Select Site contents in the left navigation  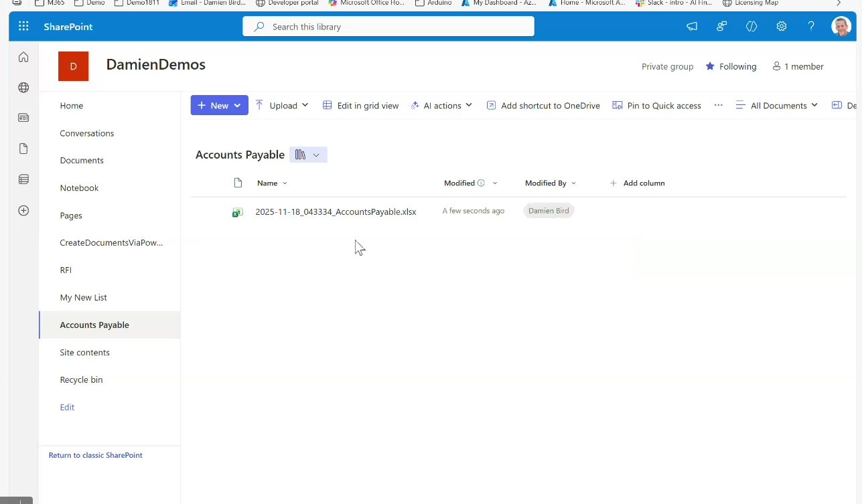pos(84,352)
